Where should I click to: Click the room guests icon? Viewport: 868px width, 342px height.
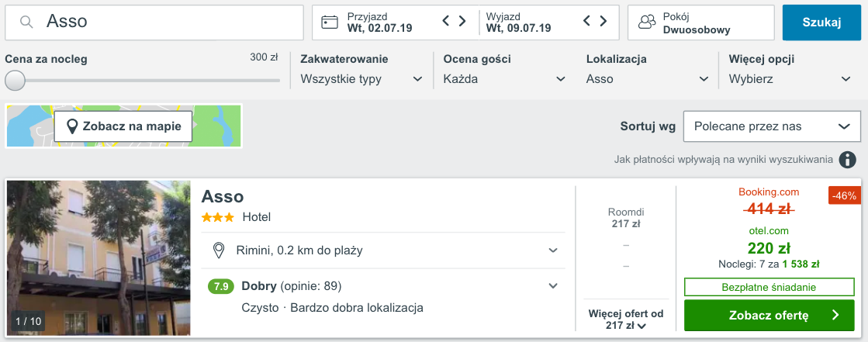click(x=646, y=22)
